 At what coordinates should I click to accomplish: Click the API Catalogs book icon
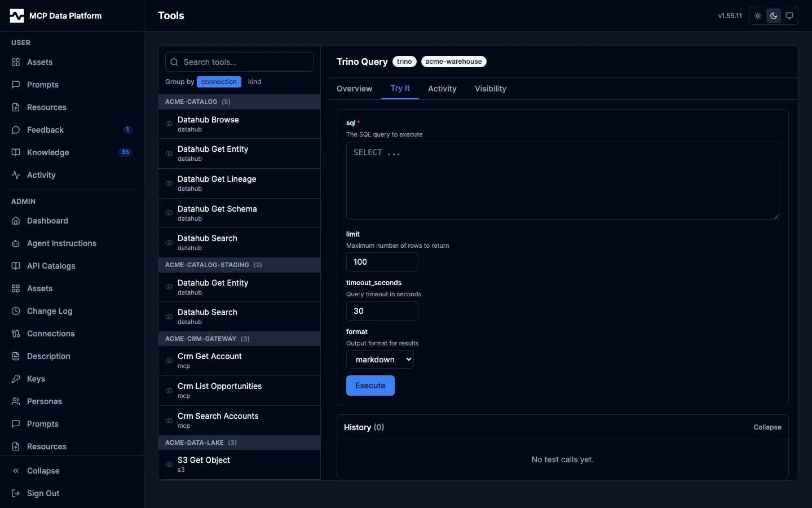[x=16, y=266]
